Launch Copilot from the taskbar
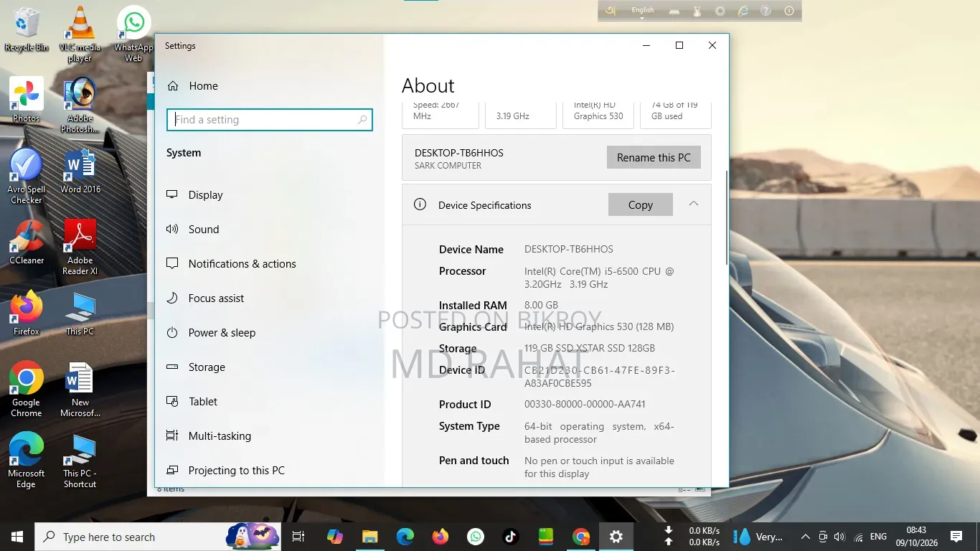This screenshot has width=980, height=551. coord(334,537)
